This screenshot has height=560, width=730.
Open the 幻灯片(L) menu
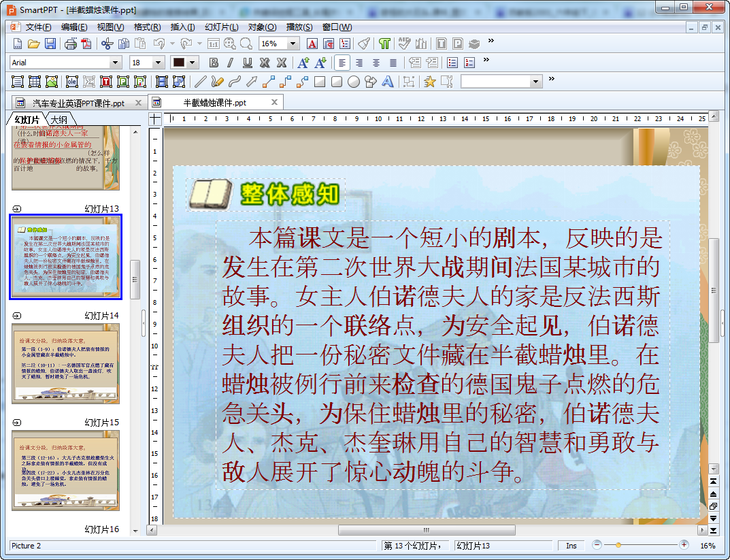222,27
